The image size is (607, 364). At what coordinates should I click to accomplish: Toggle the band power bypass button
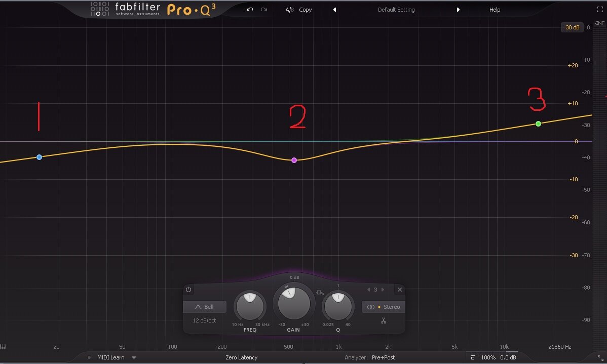[188, 290]
